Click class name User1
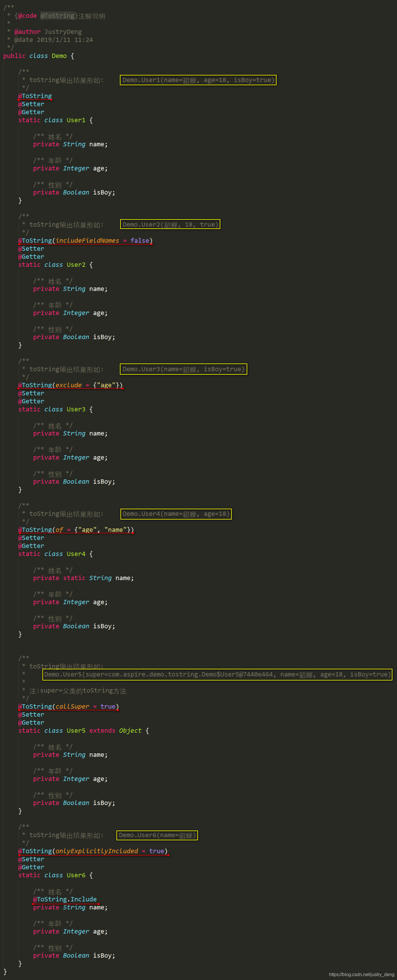 76,120
